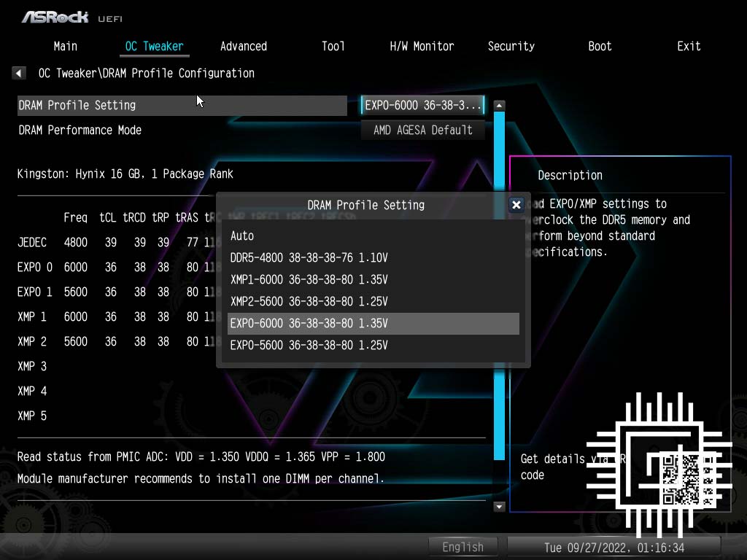Select the DRAM Profile Setting row
Viewport: 747px width, 560px height.
coord(182,105)
